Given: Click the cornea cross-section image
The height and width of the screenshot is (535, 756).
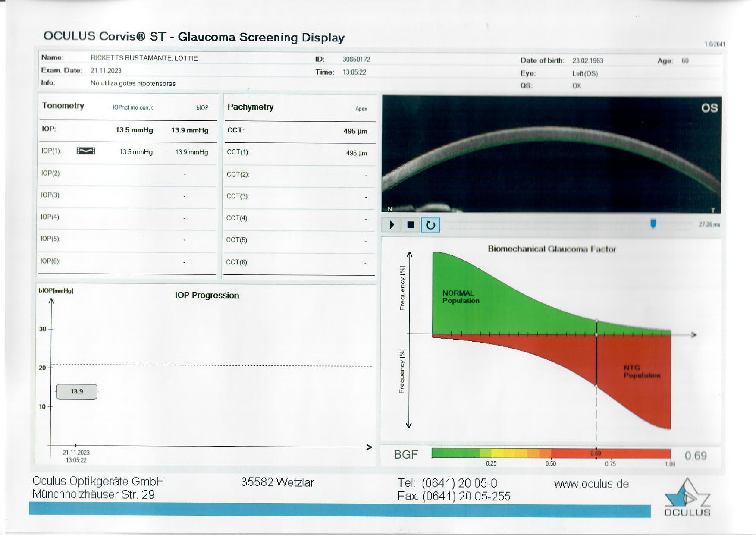Looking at the screenshot, I should 551,154.
